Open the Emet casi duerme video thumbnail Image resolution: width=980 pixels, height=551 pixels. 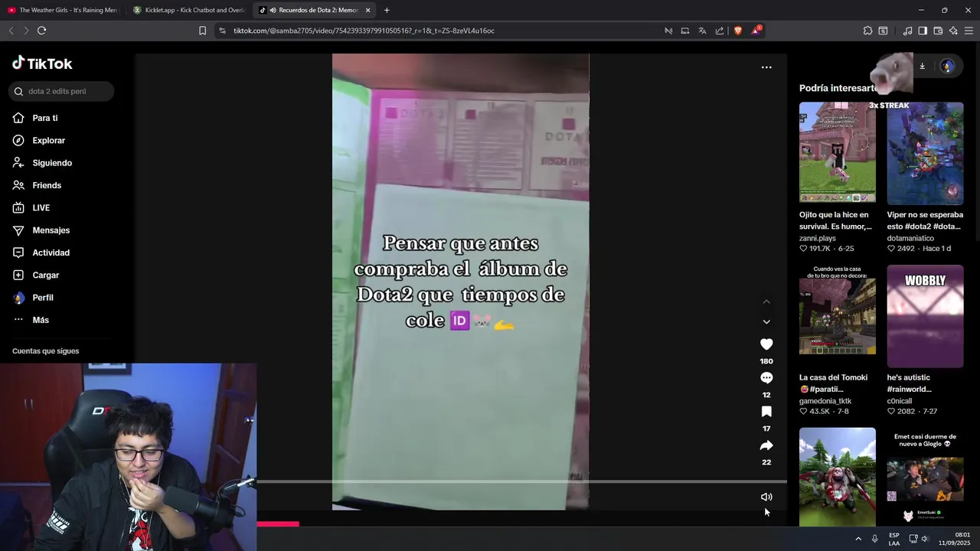point(925,478)
